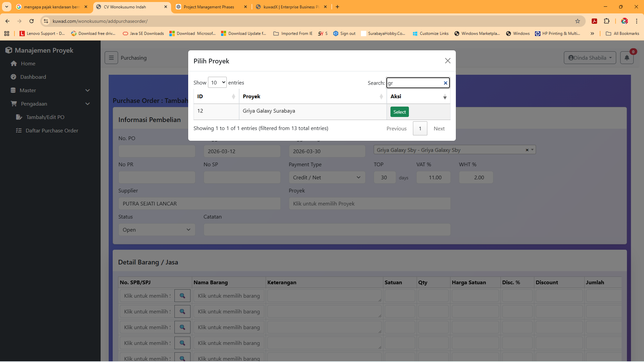Screen dimensions: 644x362
Task: Bookmark this page with star icon
Action: (x=577, y=21)
